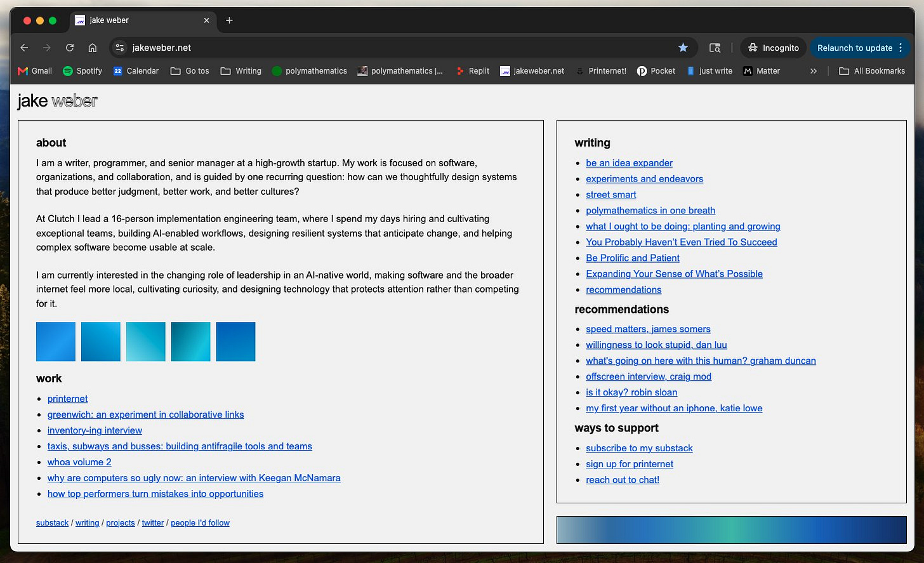Screen dimensions: 924x563
Task: Open the tab search icon beside Incognito
Action: click(715, 48)
